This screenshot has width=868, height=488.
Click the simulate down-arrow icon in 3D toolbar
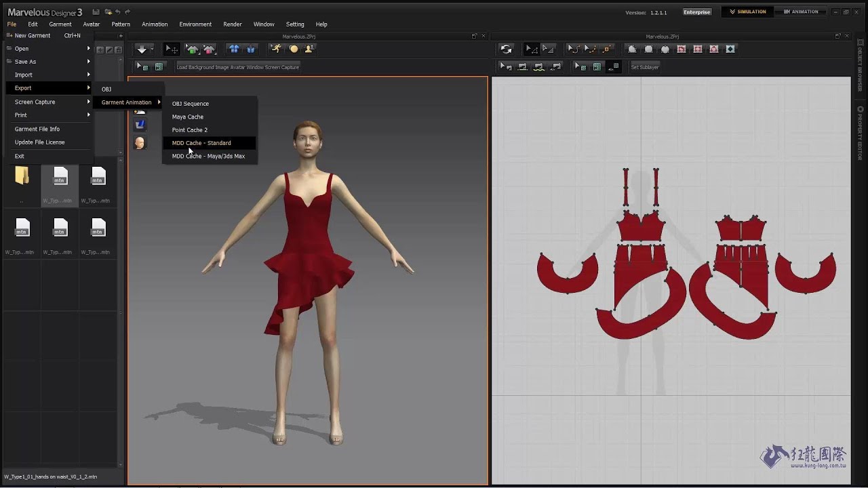142,49
